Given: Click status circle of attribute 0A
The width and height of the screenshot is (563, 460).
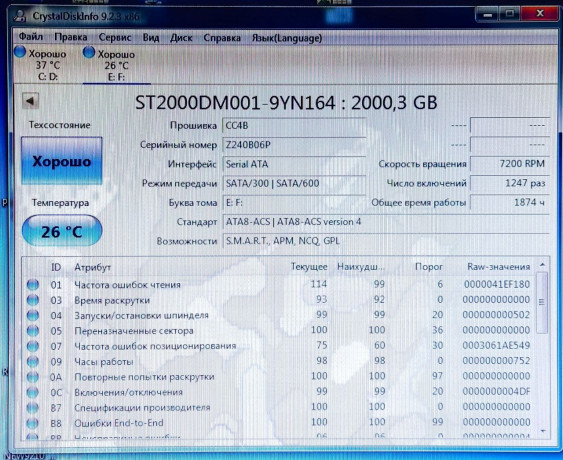Looking at the screenshot, I should point(33,377).
